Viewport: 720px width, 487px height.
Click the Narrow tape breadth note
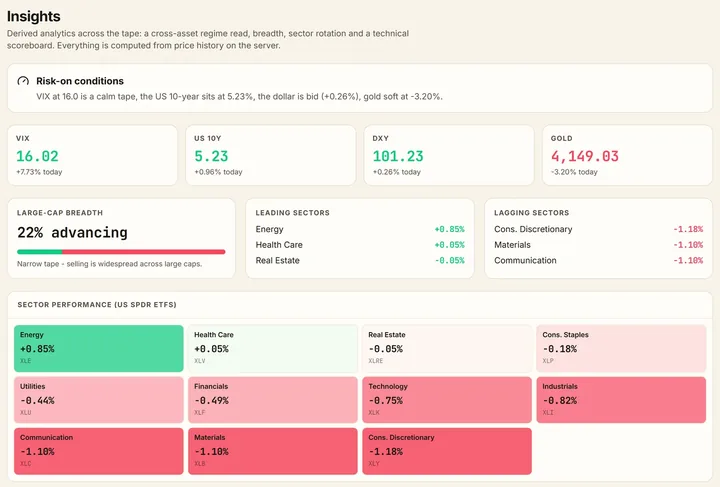[109, 264]
